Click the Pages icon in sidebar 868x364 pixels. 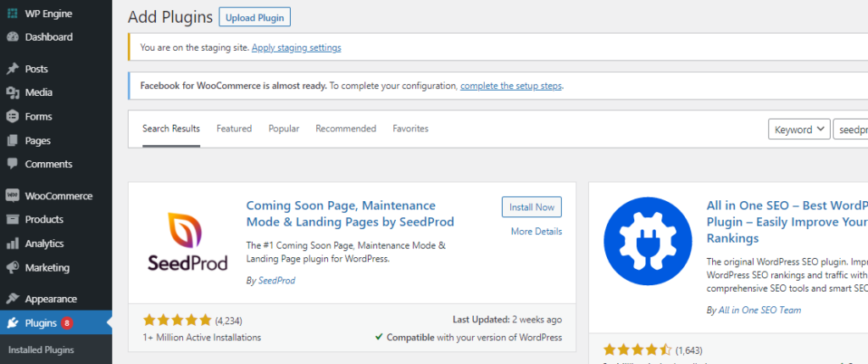pos(12,141)
